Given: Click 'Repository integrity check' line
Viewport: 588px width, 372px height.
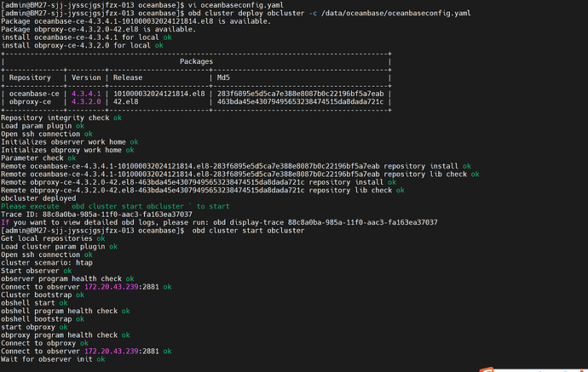Looking at the screenshot, I should pos(61,118).
